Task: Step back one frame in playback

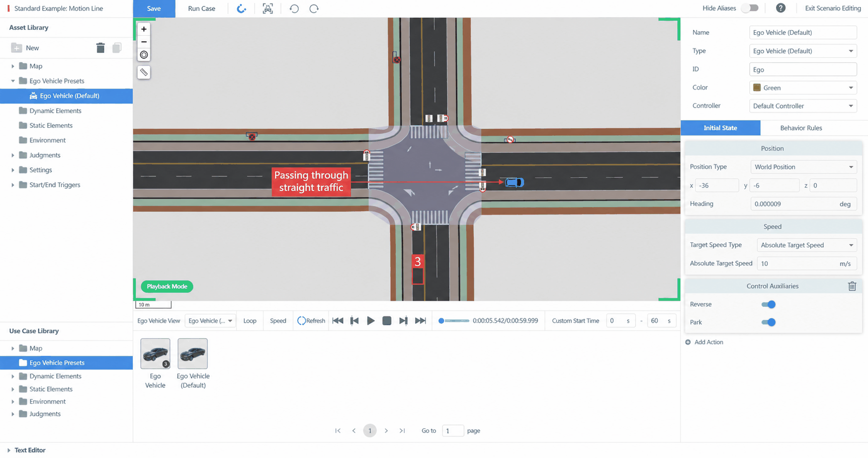Action: (x=355, y=321)
